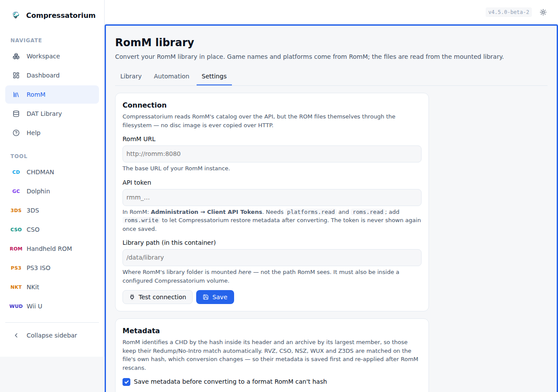The width and height of the screenshot is (558, 392).
Task: Click the Connection section heading
Action: [x=144, y=105]
